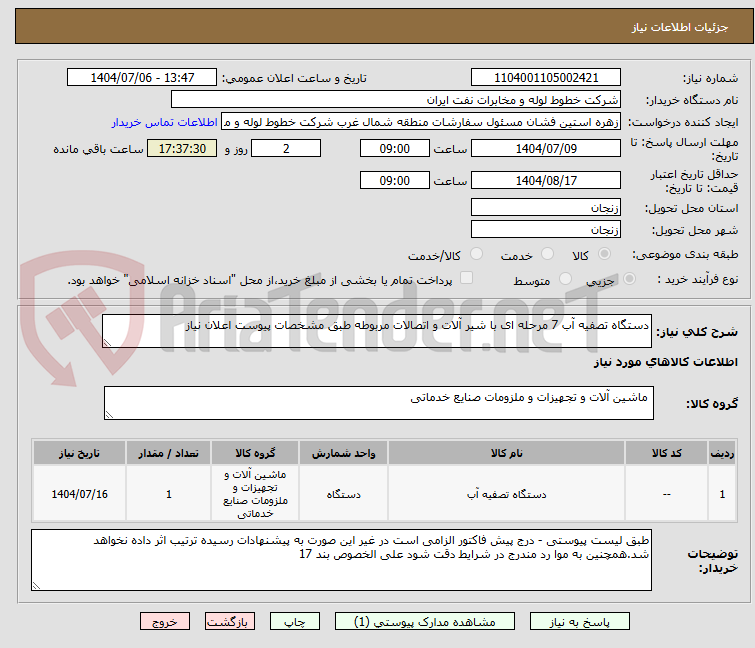Screen dimensions: 755x648
Task: Select 'متوسط' purchase process radio
Action: pos(566,281)
